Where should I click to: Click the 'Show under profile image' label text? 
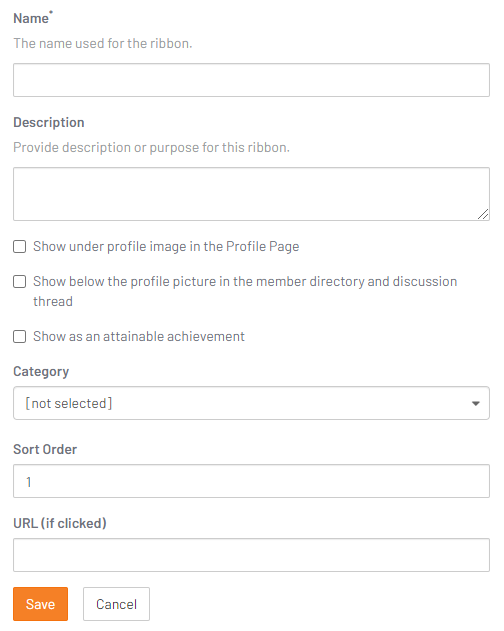(x=166, y=246)
